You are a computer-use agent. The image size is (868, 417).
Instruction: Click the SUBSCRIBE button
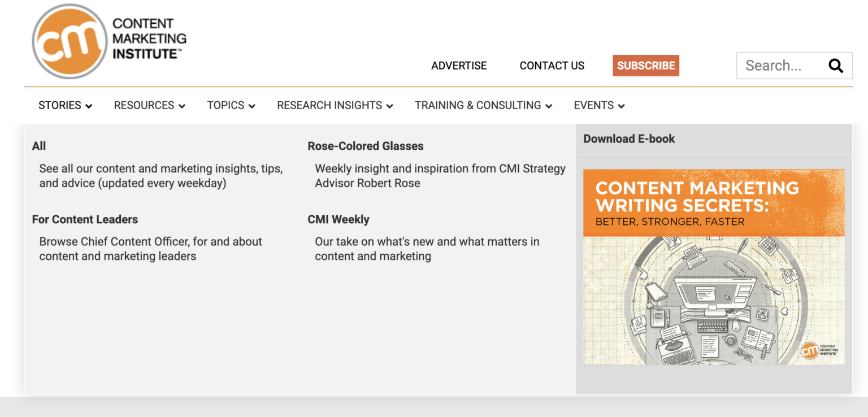(x=645, y=65)
